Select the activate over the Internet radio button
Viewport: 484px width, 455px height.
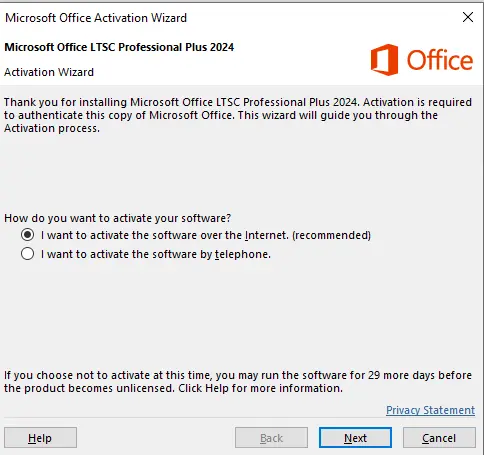tap(27, 235)
